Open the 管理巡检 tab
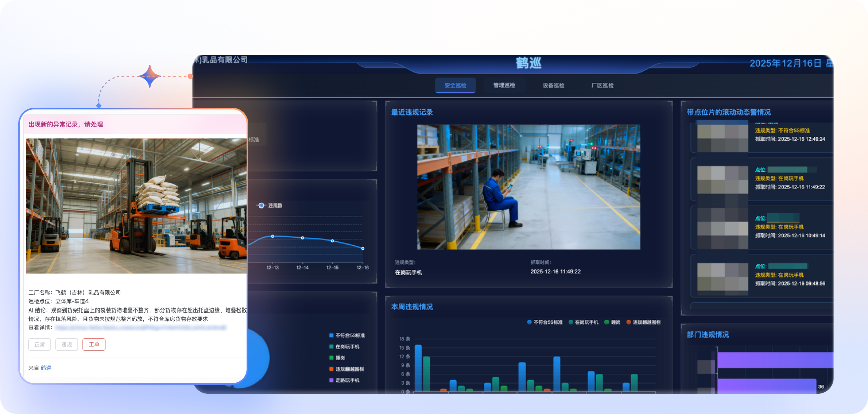 pyautogui.click(x=504, y=85)
